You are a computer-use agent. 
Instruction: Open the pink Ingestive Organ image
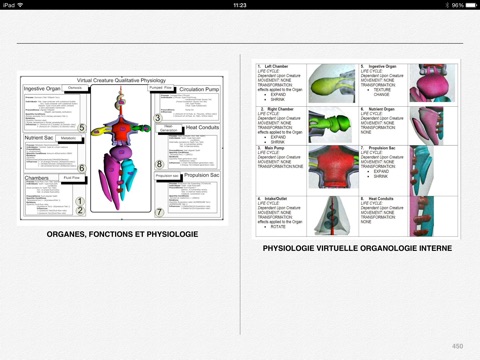pos(432,83)
